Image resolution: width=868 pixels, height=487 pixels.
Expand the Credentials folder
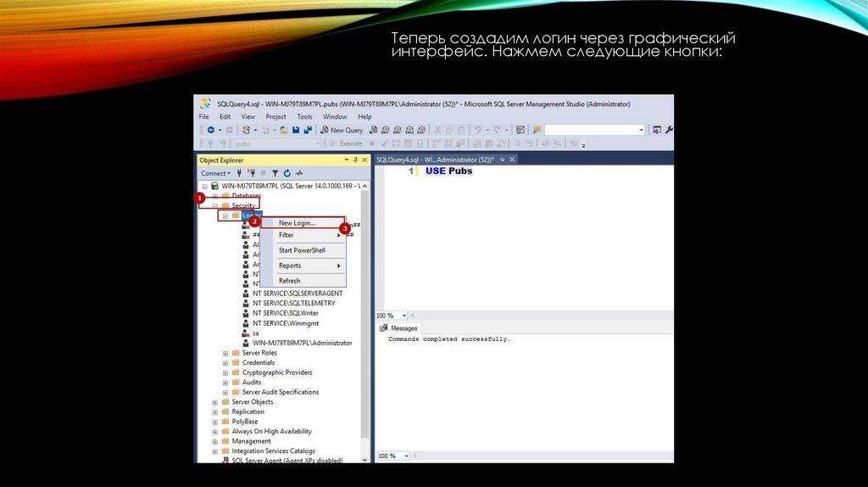[225, 363]
